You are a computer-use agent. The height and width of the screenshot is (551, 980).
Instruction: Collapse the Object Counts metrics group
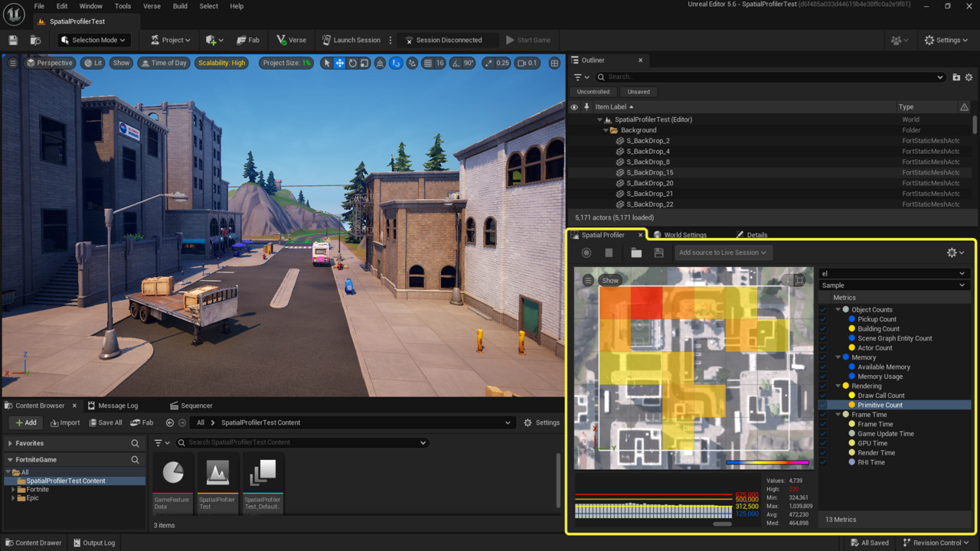838,310
